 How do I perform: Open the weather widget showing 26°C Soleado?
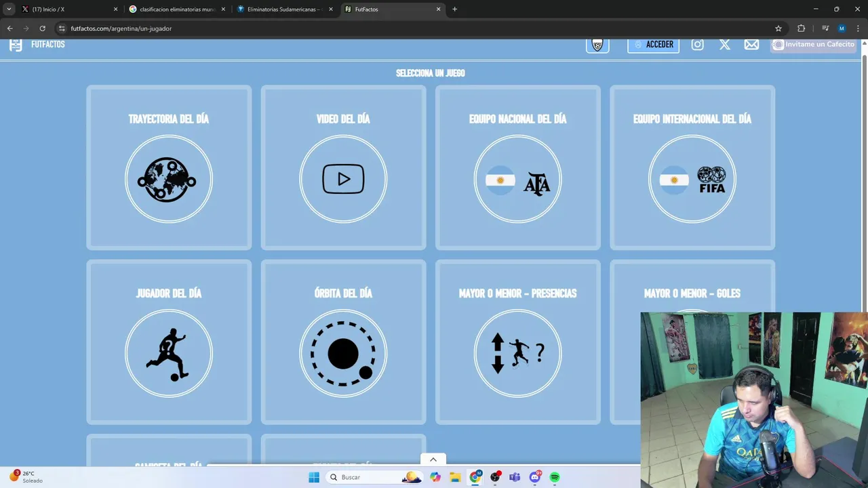[26, 476]
